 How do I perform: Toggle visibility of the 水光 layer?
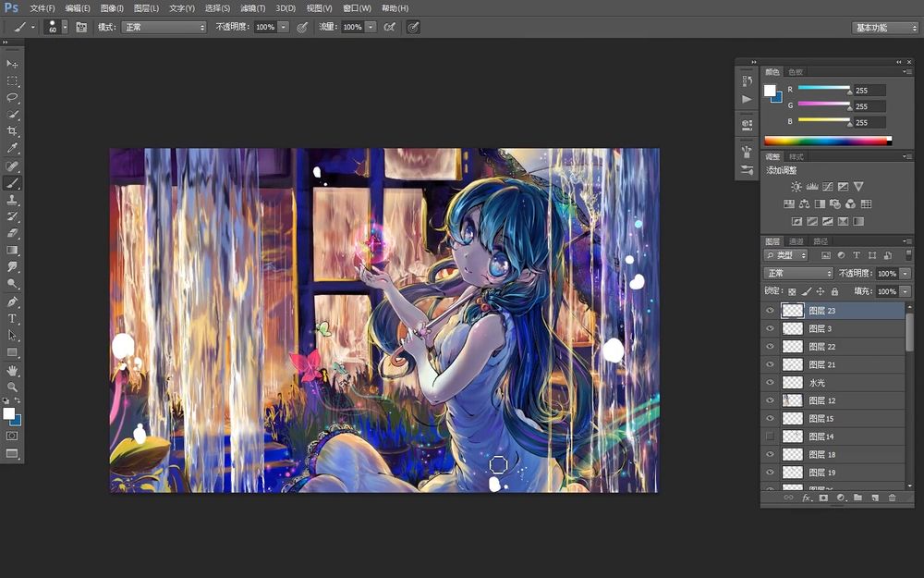(770, 382)
